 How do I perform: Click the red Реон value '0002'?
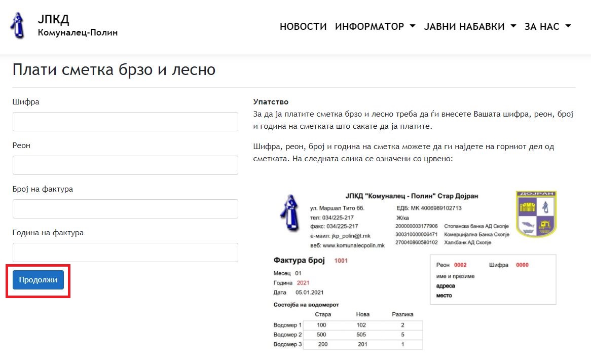coord(460,265)
